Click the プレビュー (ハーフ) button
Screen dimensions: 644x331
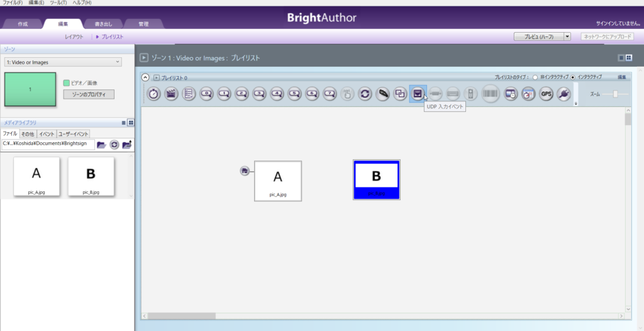pyautogui.click(x=539, y=37)
